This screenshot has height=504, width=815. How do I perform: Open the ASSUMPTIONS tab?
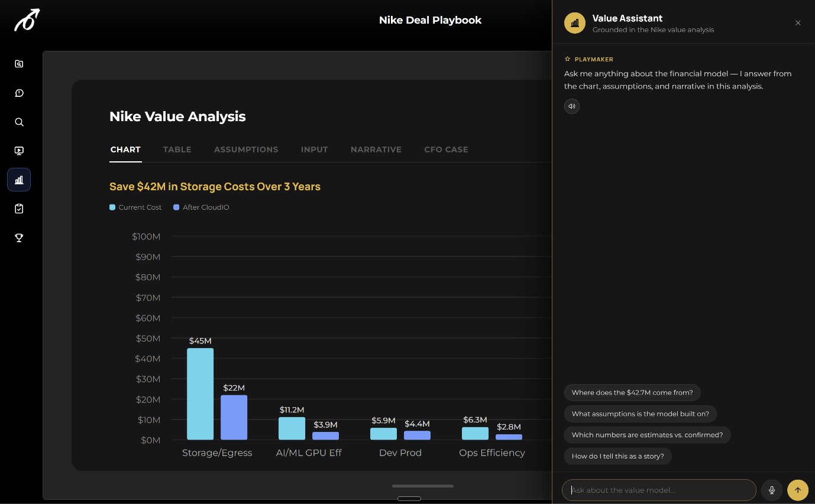pyautogui.click(x=246, y=149)
